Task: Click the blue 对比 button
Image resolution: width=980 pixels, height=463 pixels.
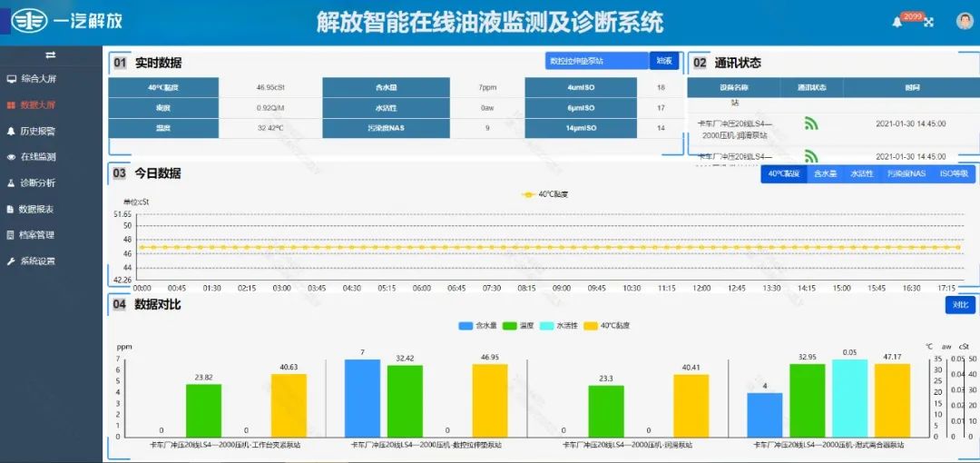Action: coord(959,305)
